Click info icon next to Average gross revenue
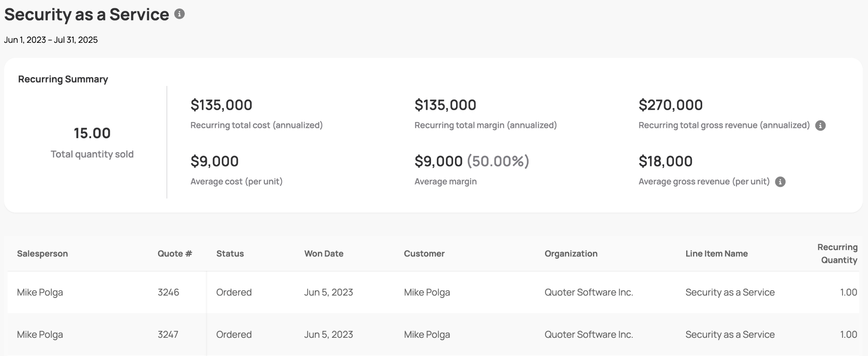This screenshot has height=356, width=868. point(780,182)
